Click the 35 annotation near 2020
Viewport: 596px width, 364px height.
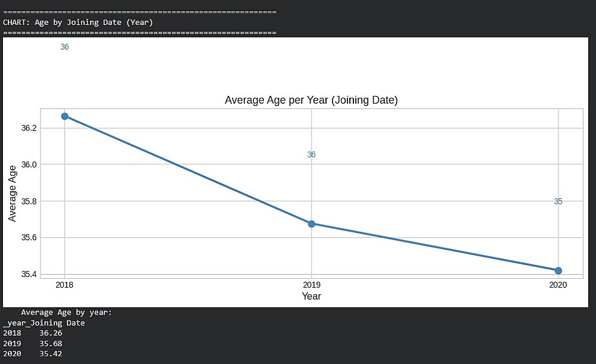[558, 202]
